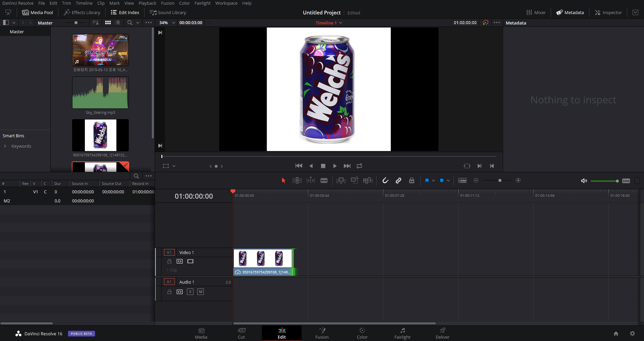Image resolution: width=644 pixels, height=341 pixels.
Task: Open media pool sort options icon
Action: tap(96, 22)
